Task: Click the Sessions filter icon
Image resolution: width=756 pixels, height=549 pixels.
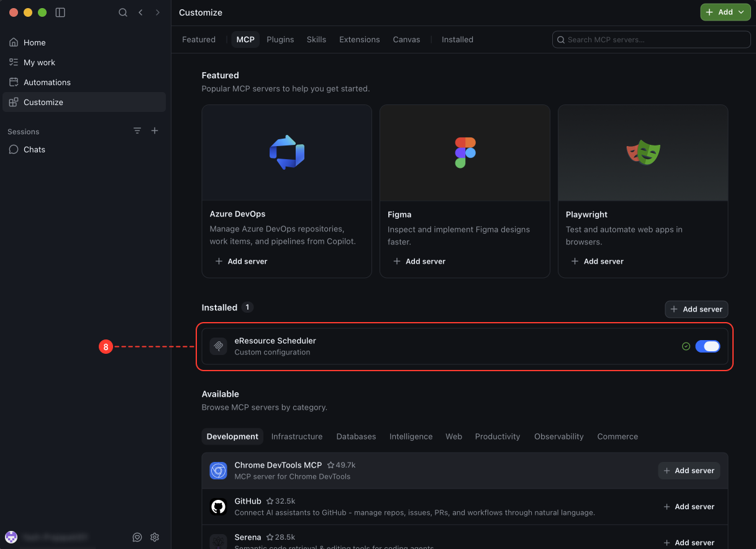Action: [137, 131]
